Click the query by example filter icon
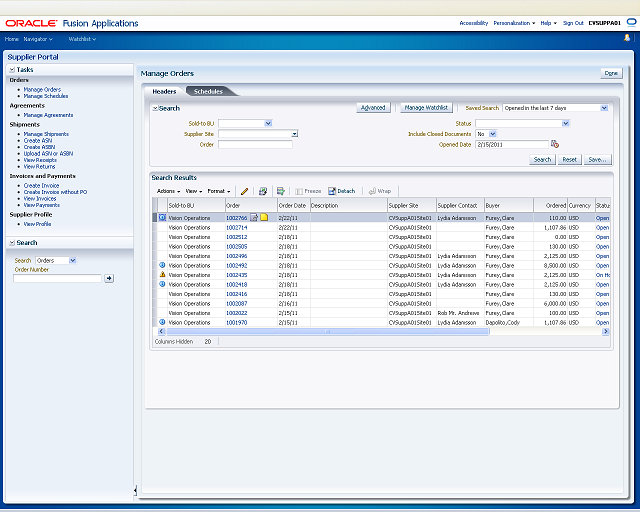 pyautogui.click(x=280, y=191)
